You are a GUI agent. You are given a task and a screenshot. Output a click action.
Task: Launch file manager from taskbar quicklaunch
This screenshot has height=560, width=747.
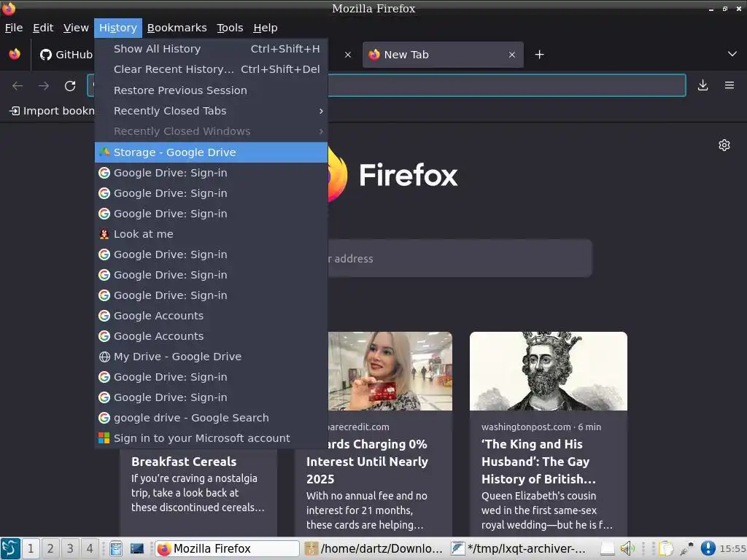tap(116, 548)
